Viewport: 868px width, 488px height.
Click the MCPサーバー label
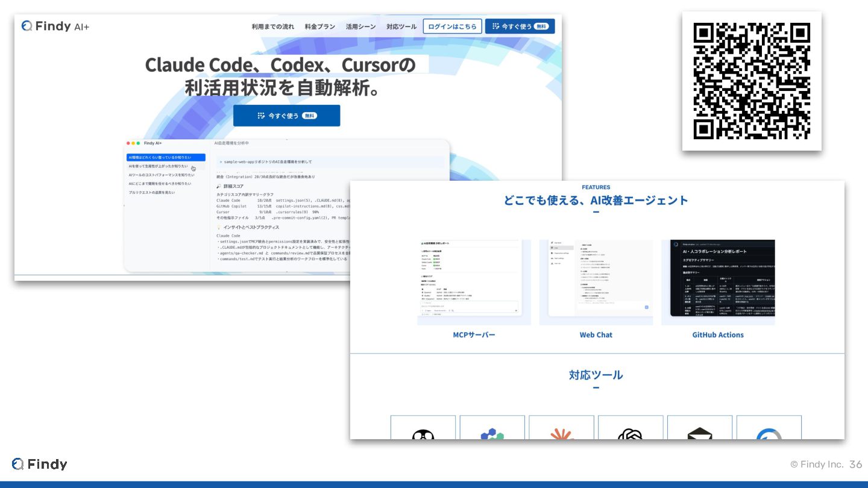click(474, 335)
